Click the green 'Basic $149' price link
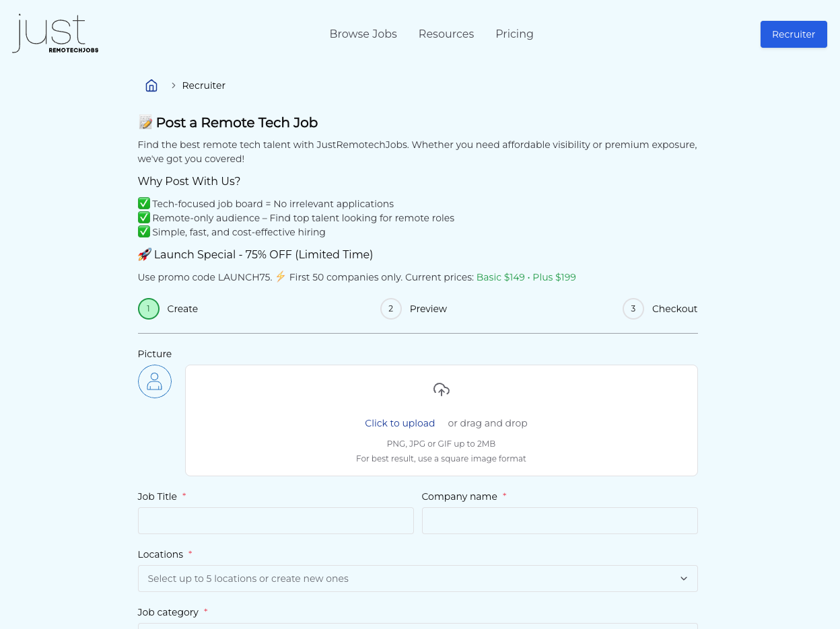Viewport: 840px width, 629px height. point(501,277)
